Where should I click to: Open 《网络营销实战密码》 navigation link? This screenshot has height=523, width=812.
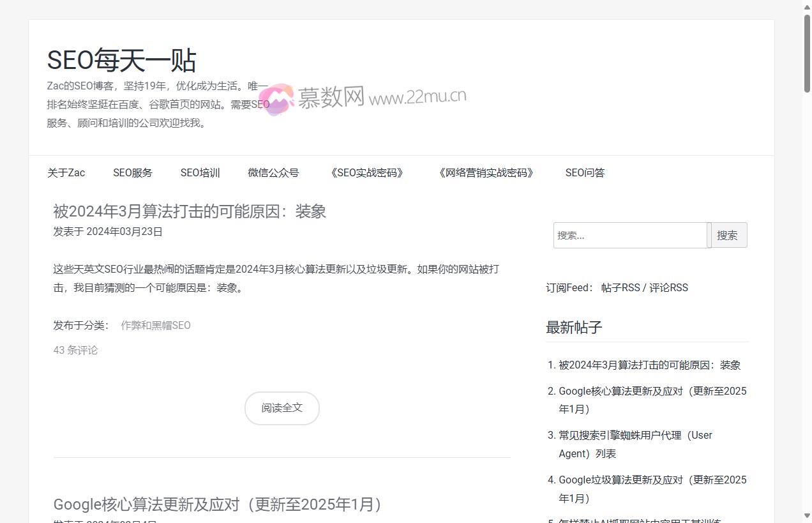[486, 172]
